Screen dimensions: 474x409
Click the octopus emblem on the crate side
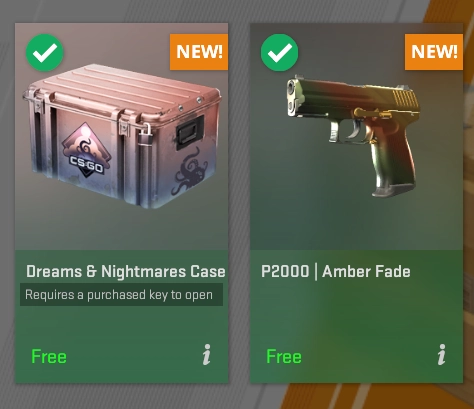coord(189,171)
